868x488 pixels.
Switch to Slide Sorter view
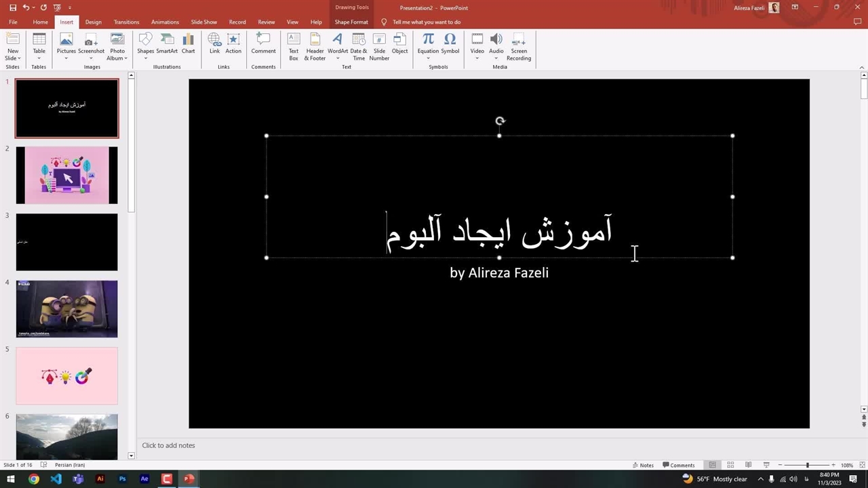730,465
